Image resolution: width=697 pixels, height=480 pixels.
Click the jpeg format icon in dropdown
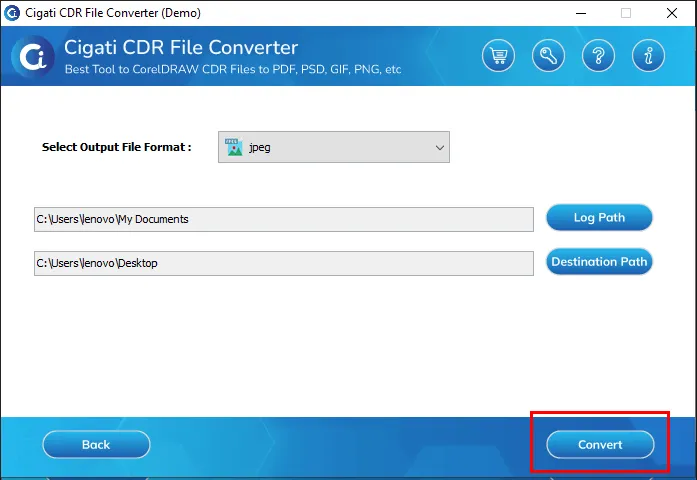tap(234, 147)
